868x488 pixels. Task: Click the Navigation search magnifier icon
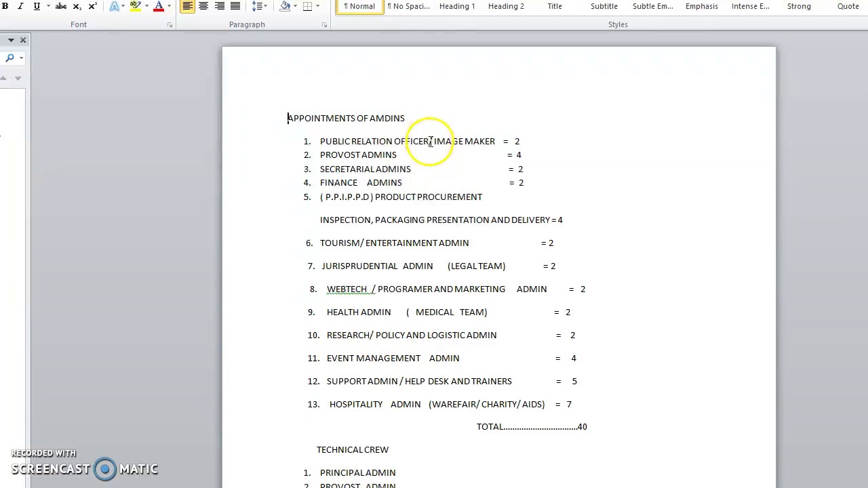[x=9, y=58]
